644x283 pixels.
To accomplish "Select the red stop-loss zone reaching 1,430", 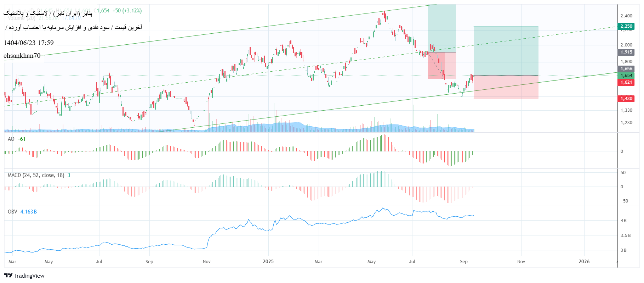I will [506, 87].
